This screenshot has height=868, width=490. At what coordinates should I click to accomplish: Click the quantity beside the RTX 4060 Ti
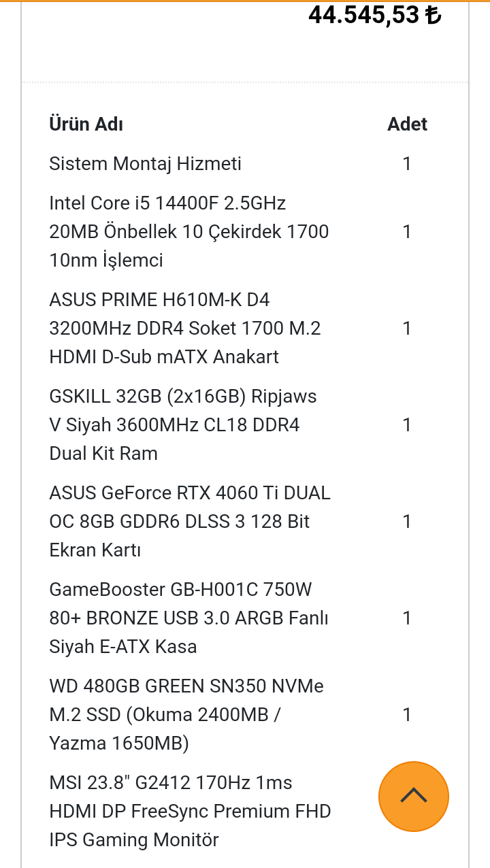pyautogui.click(x=406, y=521)
